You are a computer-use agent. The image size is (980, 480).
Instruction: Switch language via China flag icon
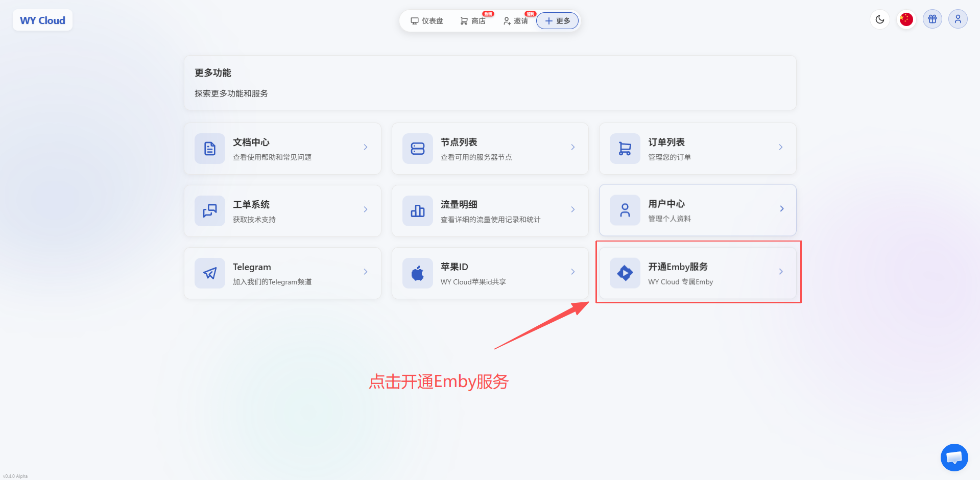(x=906, y=19)
